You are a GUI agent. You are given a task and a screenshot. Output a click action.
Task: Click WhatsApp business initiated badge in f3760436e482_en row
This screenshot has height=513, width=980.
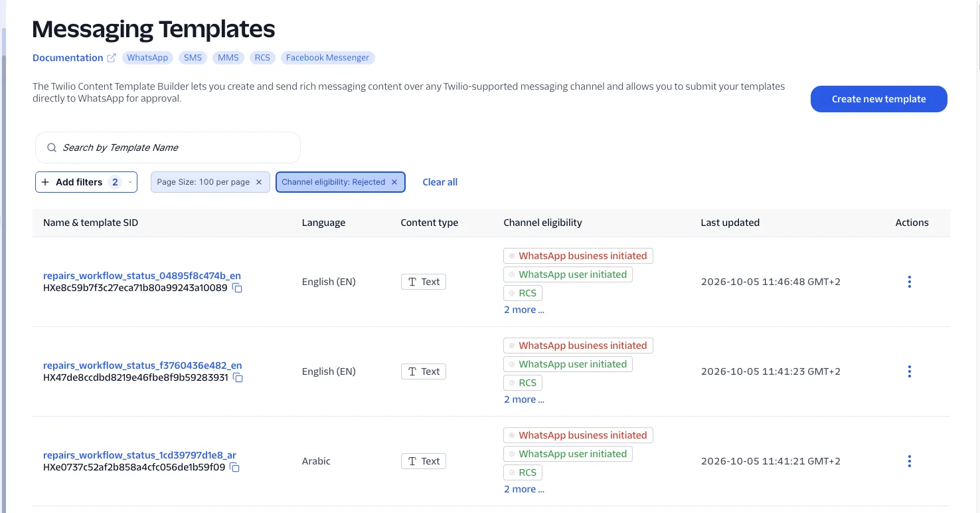coord(578,346)
